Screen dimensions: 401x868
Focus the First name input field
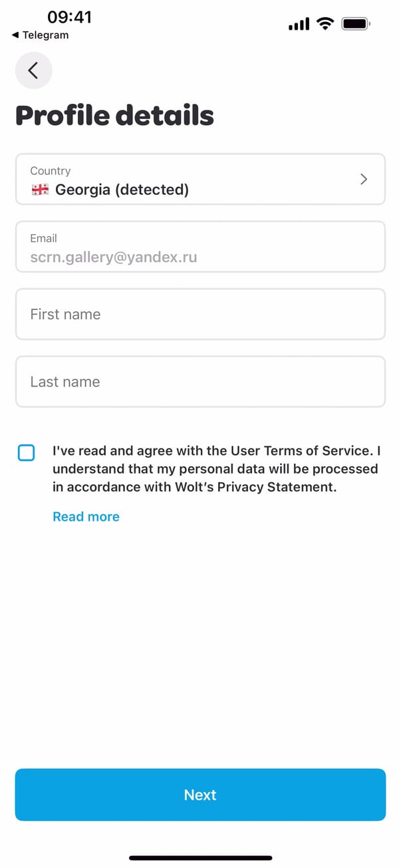[200, 314]
